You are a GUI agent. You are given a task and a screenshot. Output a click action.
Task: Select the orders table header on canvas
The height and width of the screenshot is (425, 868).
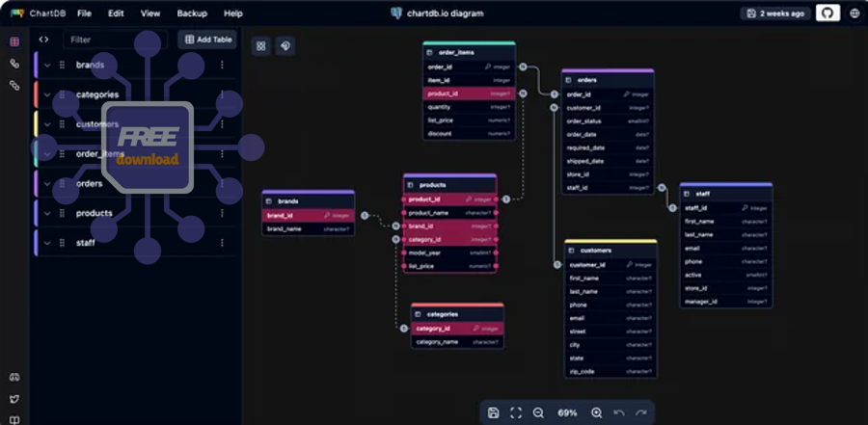pyautogui.click(x=608, y=80)
